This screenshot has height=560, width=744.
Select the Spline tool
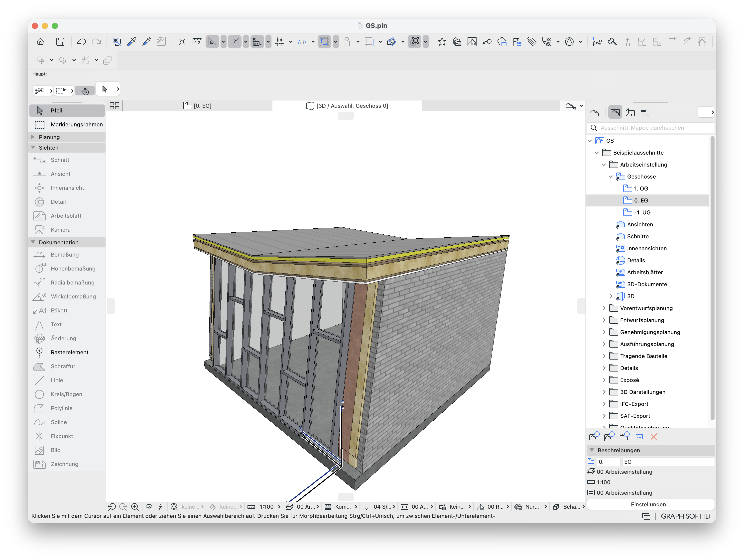pos(67,422)
